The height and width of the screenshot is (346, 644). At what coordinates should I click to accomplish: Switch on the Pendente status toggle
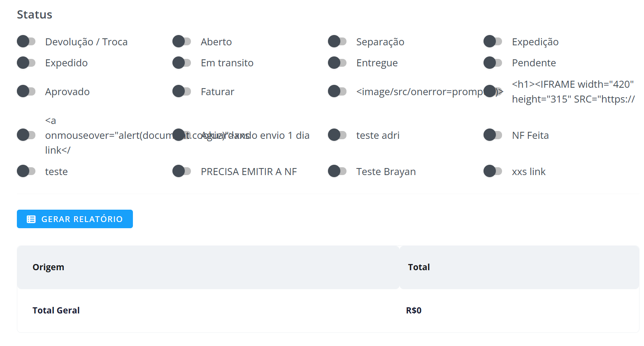[x=493, y=63]
